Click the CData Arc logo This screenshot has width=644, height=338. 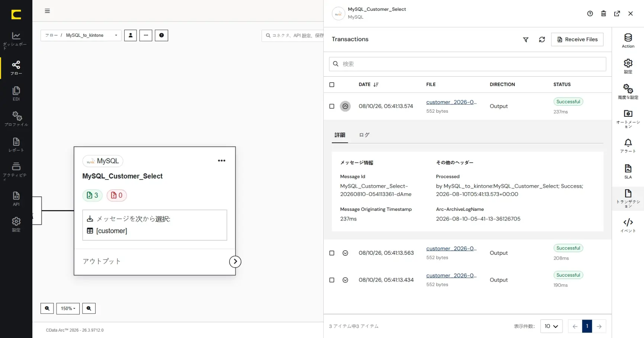tap(16, 15)
